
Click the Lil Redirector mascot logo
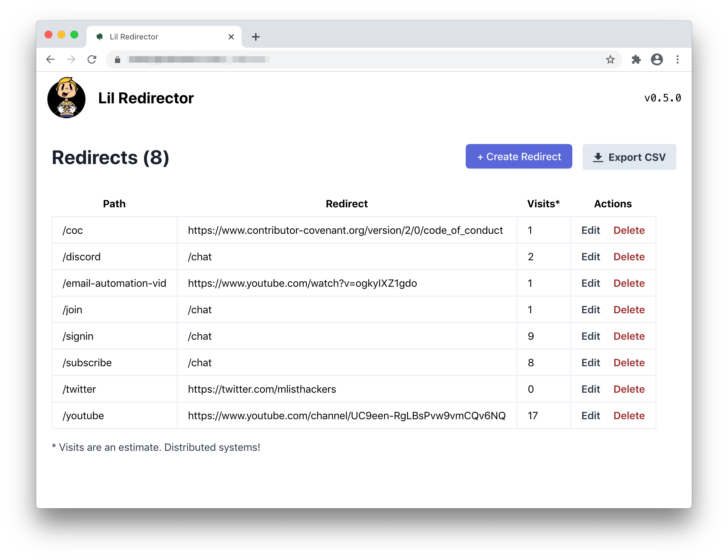[66, 98]
